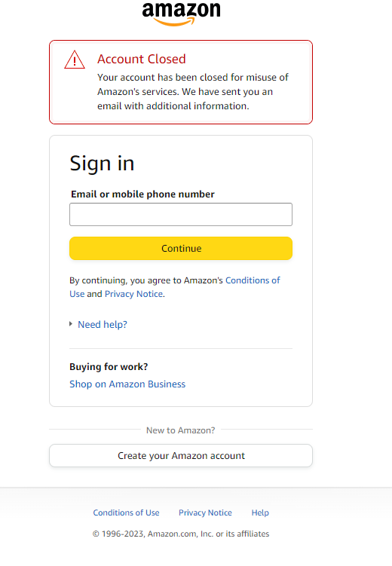Focus the email or phone input field
The width and height of the screenshot is (392, 566).
(x=181, y=214)
